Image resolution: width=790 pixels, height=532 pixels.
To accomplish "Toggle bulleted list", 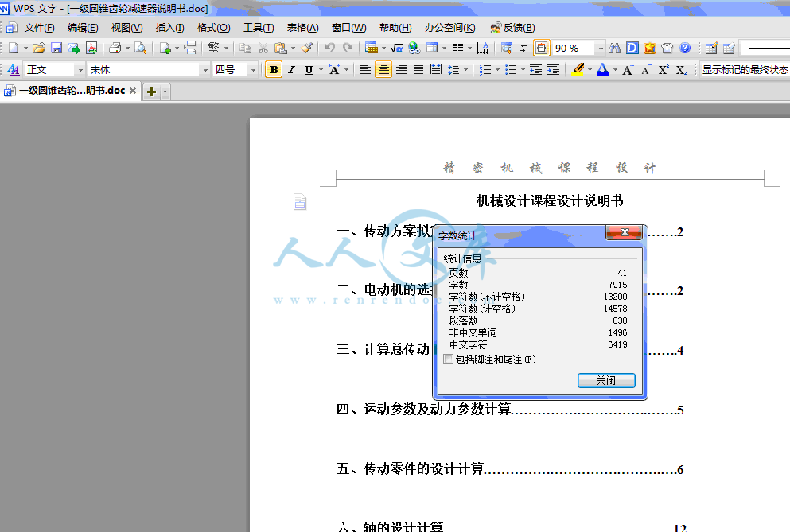I will 511,69.
